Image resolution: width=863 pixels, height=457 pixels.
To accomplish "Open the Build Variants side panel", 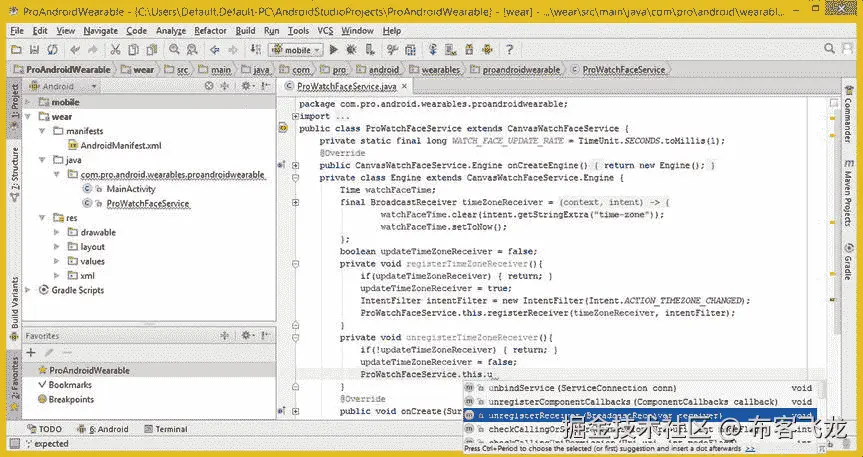I will [x=15, y=308].
